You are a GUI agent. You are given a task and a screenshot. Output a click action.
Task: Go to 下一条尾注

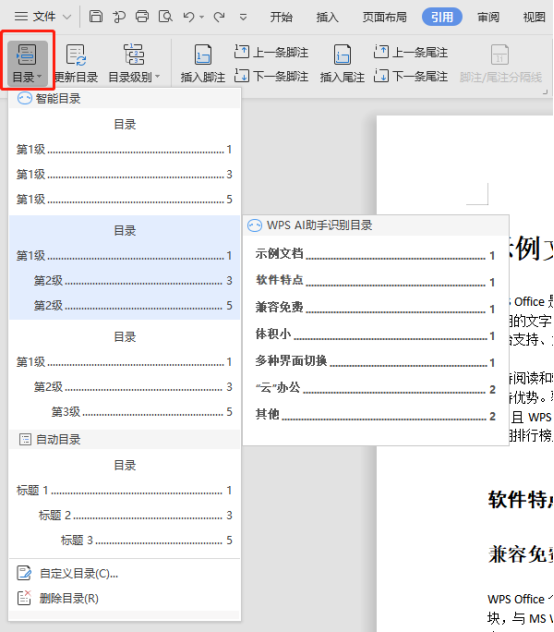(x=410, y=76)
